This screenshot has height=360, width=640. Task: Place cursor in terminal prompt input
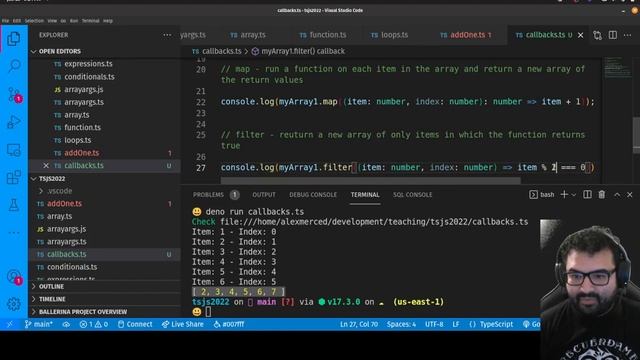point(209,312)
